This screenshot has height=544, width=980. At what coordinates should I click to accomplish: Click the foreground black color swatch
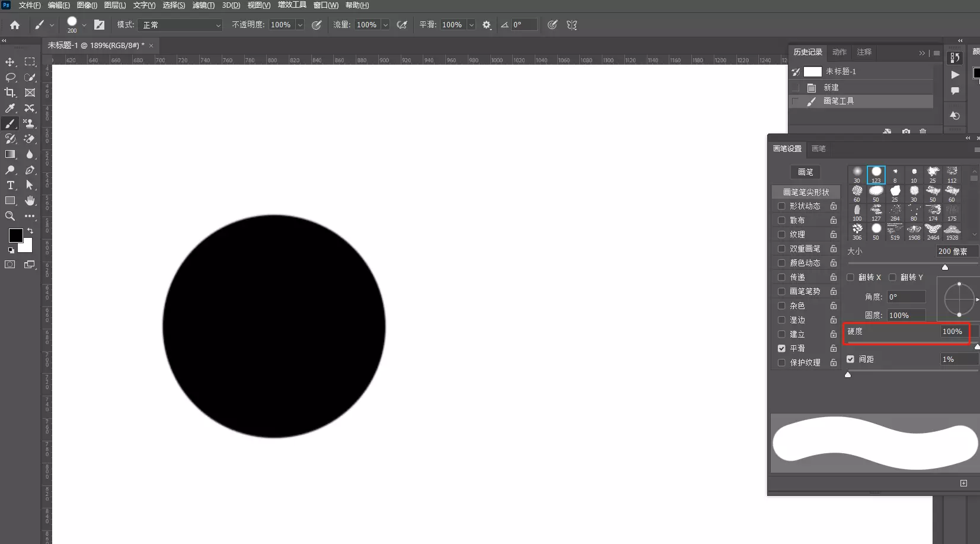click(x=15, y=236)
